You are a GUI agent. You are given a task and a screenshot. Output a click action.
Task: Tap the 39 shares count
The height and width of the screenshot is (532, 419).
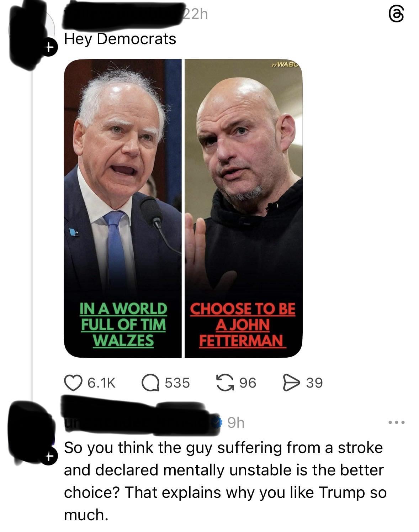(x=314, y=383)
